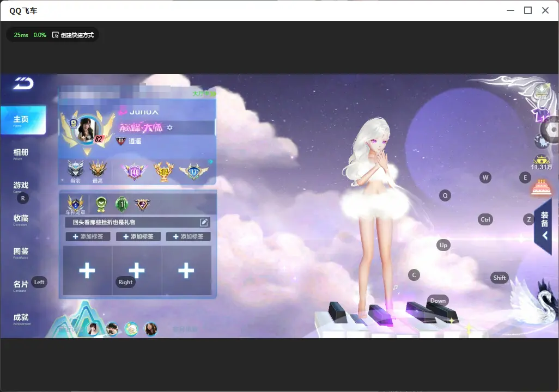559x392 pixels.
Task: Click the Up key overlay
Action: point(443,245)
